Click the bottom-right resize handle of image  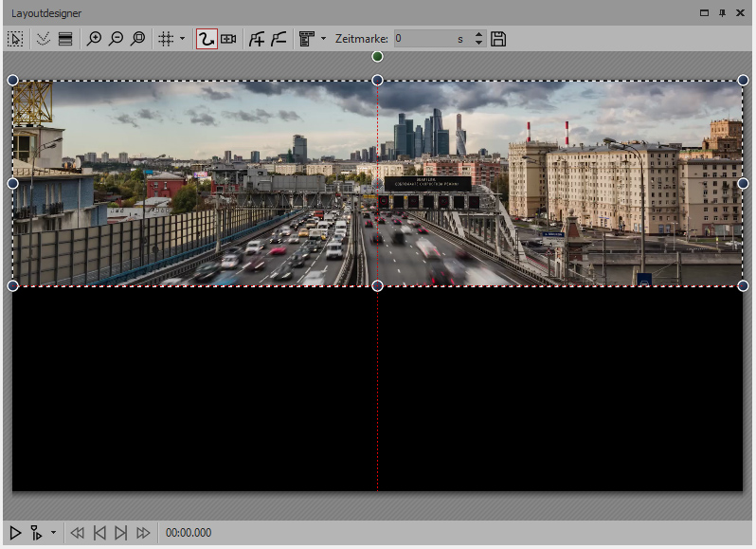coord(743,285)
